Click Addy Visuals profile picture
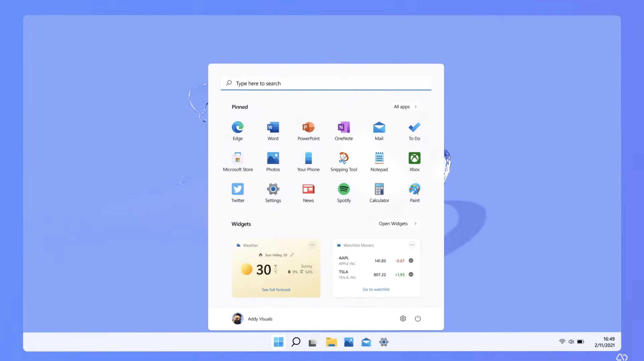The image size is (644, 361). point(237,318)
